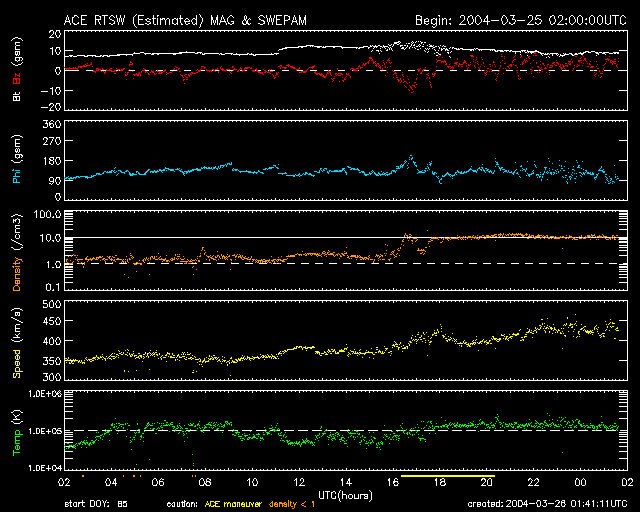
Task: Click the '00' hour tick label
Action: (580, 483)
